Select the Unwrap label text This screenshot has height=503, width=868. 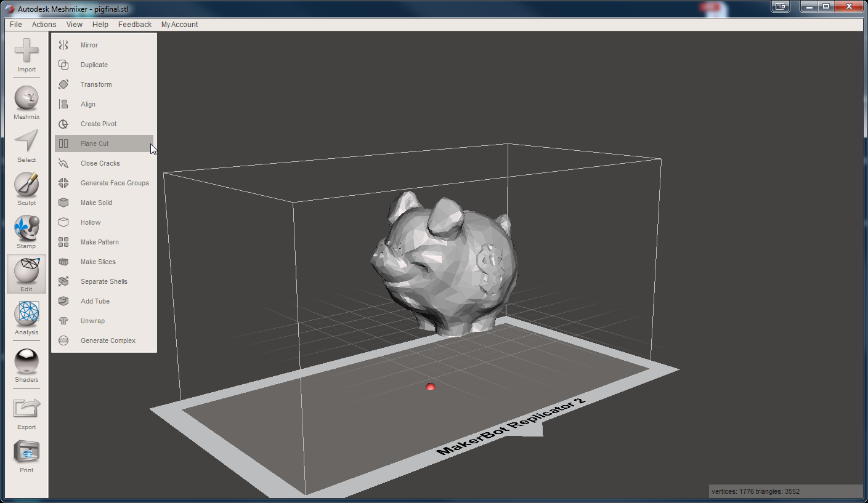(x=92, y=321)
